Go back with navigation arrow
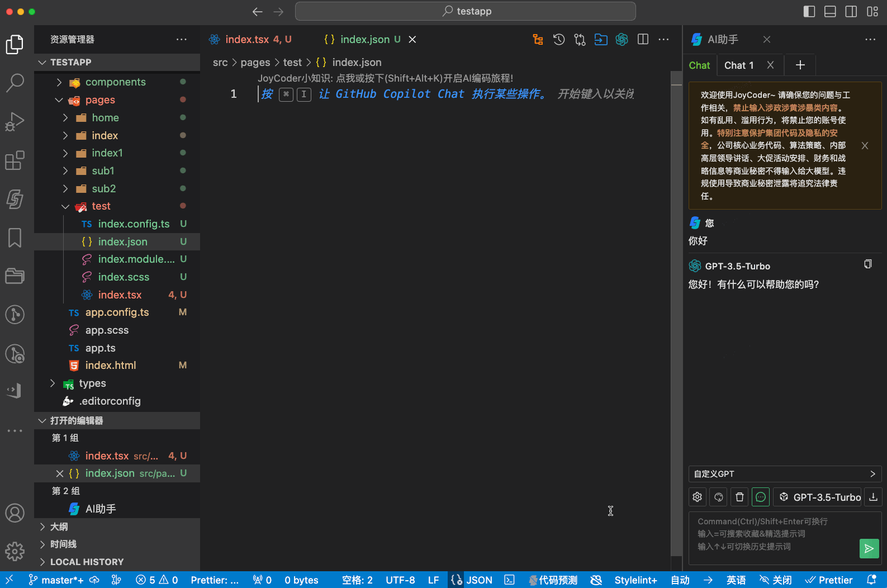This screenshot has width=887, height=588. pyautogui.click(x=257, y=11)
